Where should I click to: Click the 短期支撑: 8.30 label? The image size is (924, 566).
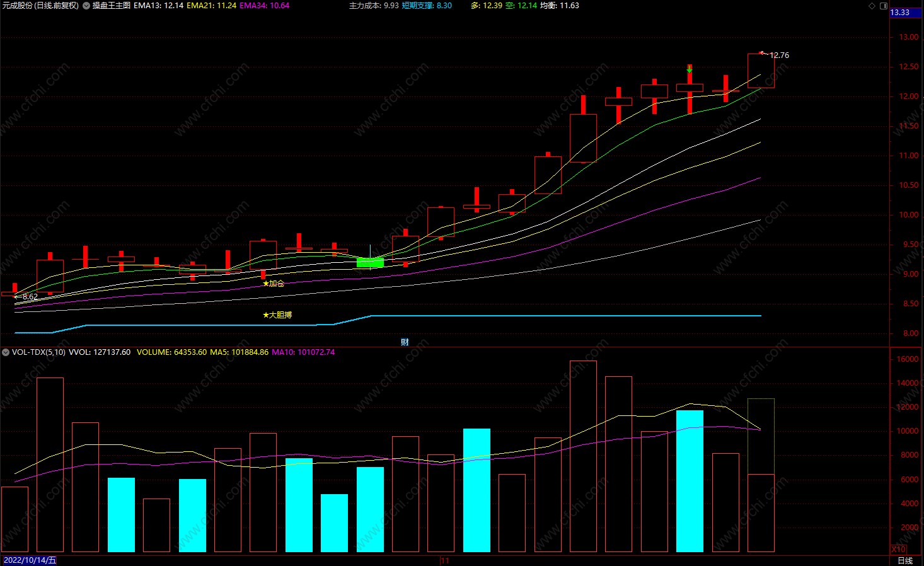(x=427, y=6)
